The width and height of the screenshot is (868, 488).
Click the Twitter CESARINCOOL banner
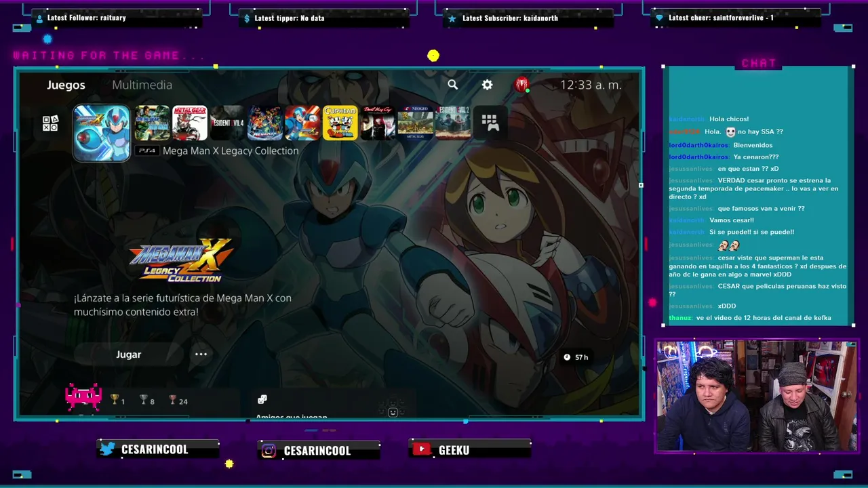click(x=157, y=449)
